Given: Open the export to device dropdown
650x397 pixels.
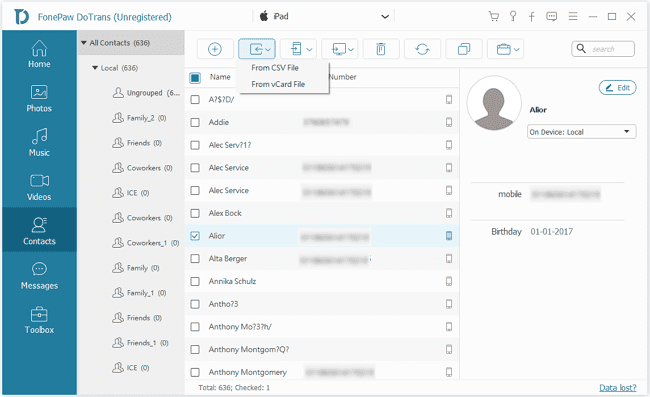Looking at the screenshot, I should coord(298,49).
